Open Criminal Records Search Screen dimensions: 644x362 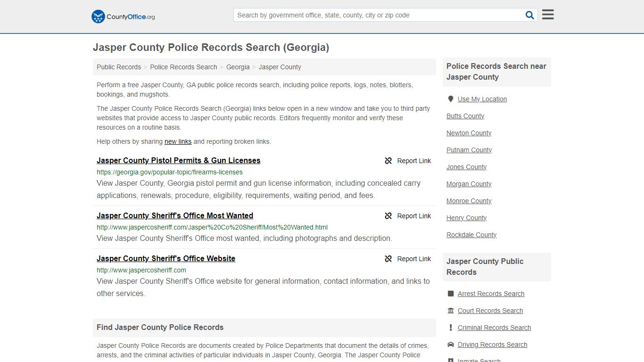pyautogui.click(x=495, y=328)
